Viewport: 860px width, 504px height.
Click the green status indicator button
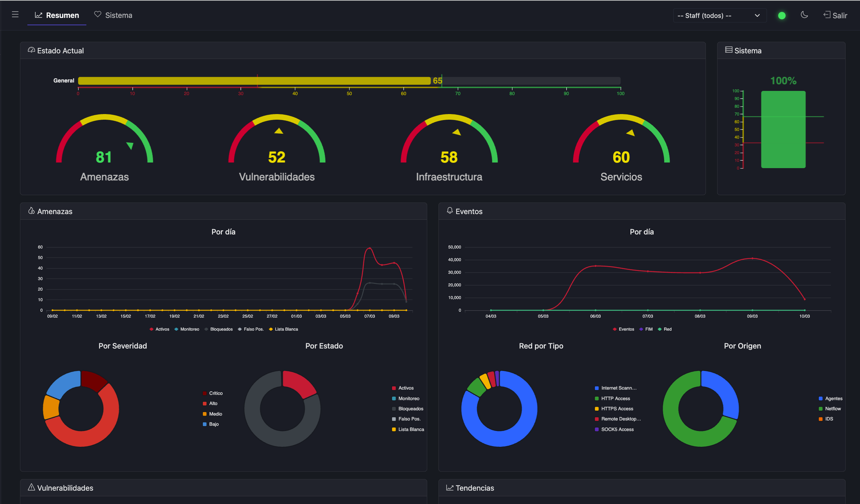pos(782,15)
